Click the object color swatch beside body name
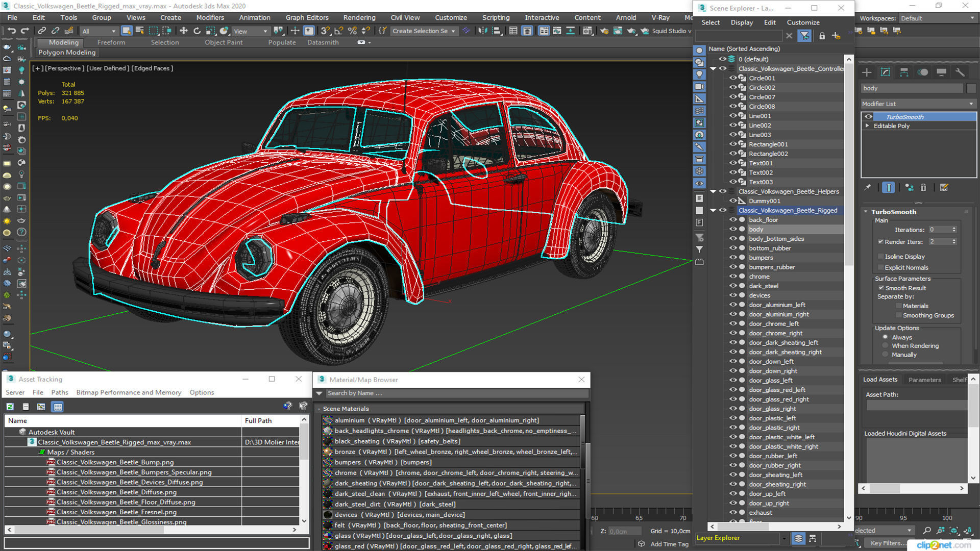This screenshot has height=551, width=980. point(971,88)
